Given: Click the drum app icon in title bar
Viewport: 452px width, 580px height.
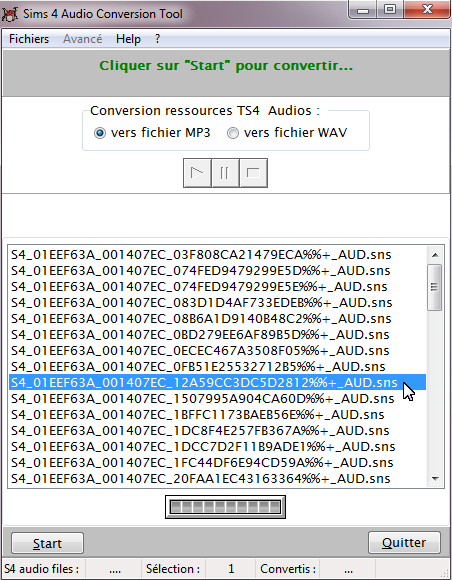Looking at the screenshot, I should (10, 14).
